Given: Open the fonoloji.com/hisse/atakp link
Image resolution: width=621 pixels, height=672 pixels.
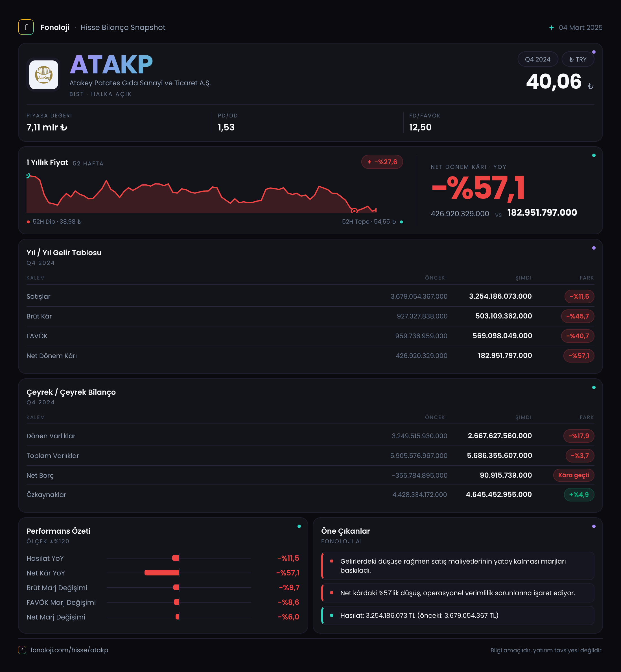Looking at the screenshot, I should pos(69,650).
